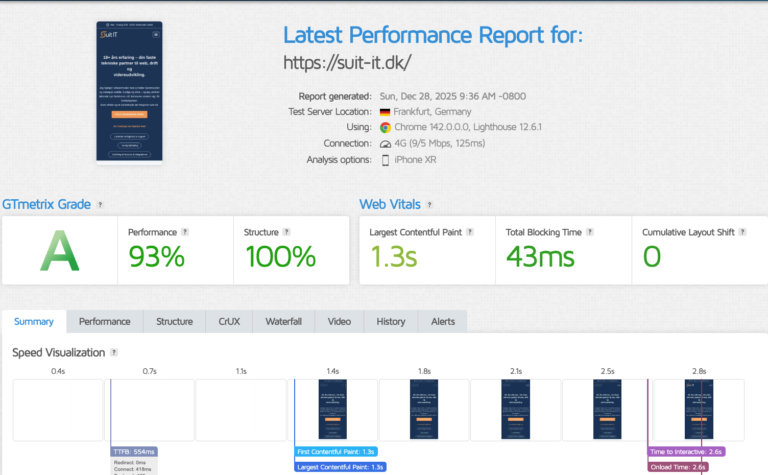Click the site screenshot thumbnail at top
Image resolution: width=768 pixels, height=475 pixels.
[x=131, y=91]
